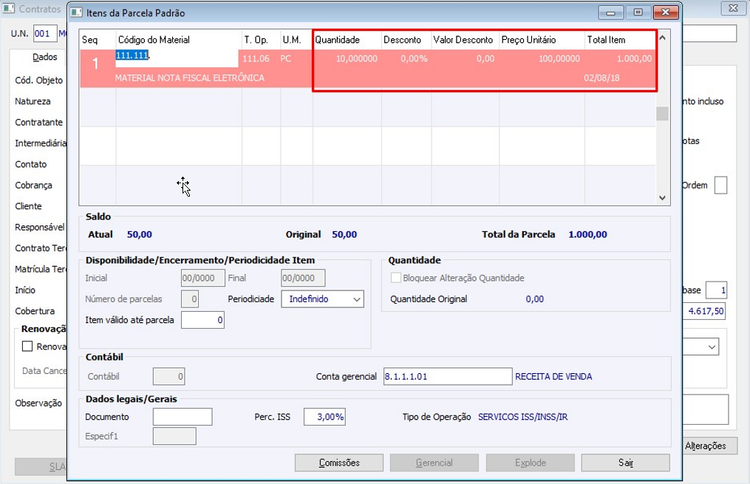750x484 pixels.
Task: Click the Quantidade column header
Action: pos(338,40)
